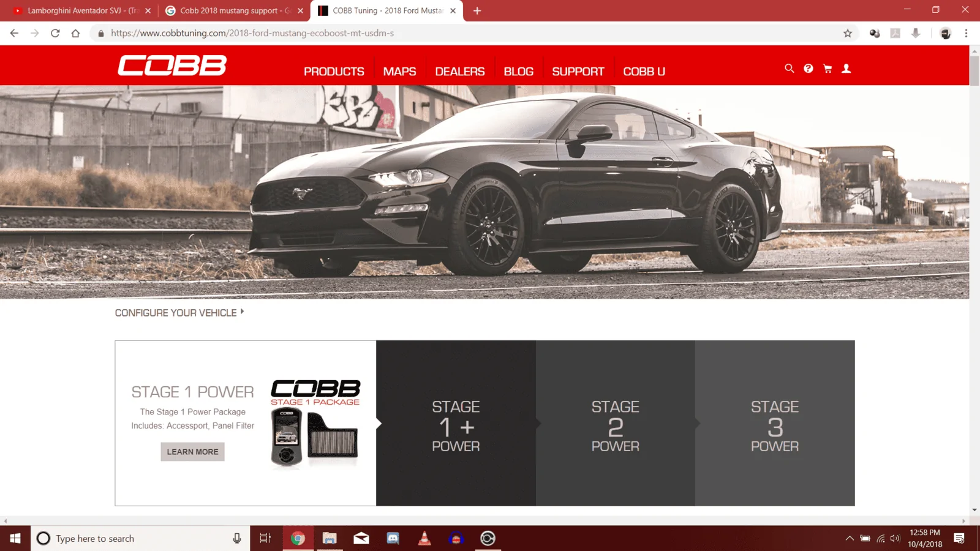Bookmark this page with the star
This screenshot has width=980, height=551.
pyautogui.click(x=848, y=33)
